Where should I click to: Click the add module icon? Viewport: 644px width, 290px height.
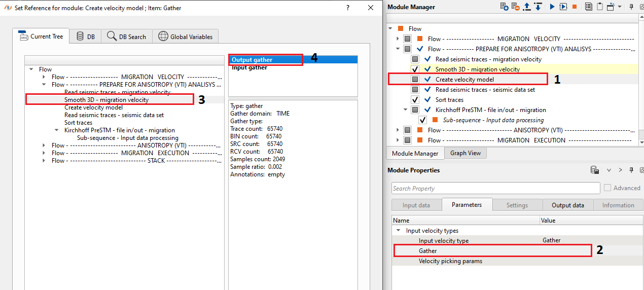[x=504, y=7]
